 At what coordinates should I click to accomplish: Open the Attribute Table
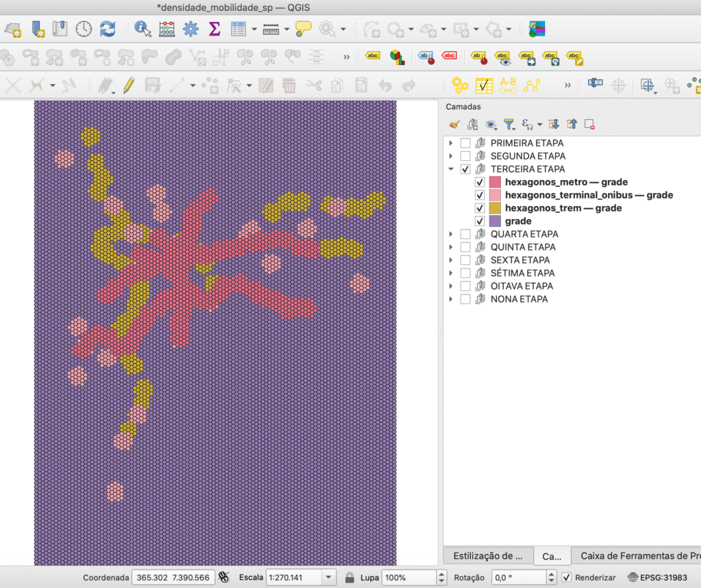coord(238,29)
